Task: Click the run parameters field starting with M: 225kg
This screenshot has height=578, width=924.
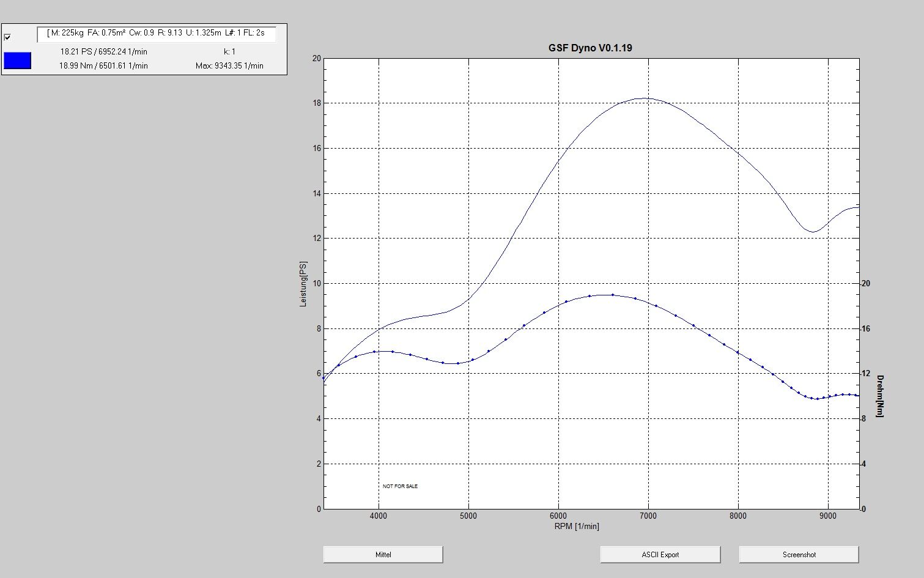Action: point(156,33)
